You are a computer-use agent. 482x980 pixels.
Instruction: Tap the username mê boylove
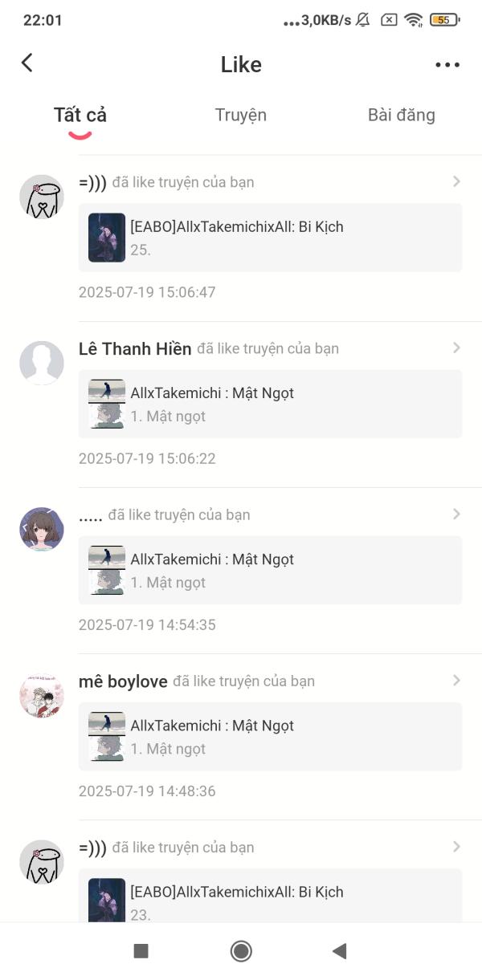123,681
